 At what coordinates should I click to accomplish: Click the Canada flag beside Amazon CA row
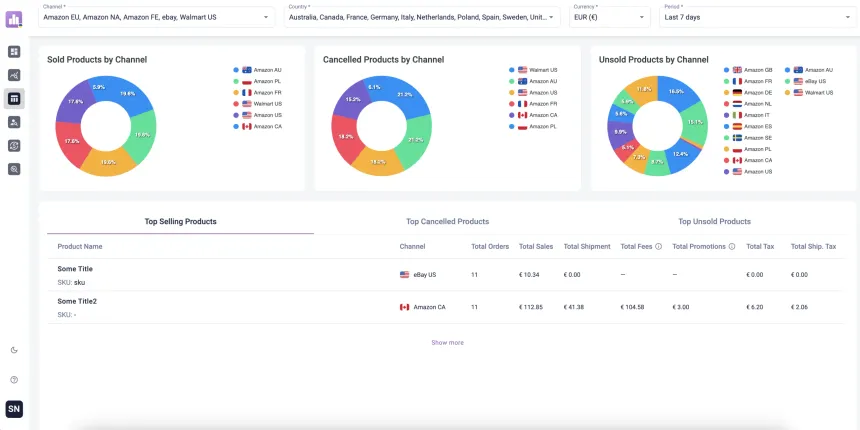[x=405, y=307]
